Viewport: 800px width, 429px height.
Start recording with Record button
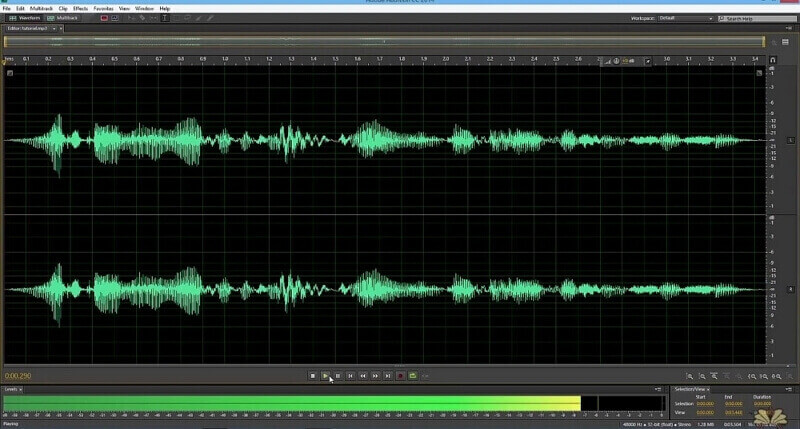[x=400, y=376]
